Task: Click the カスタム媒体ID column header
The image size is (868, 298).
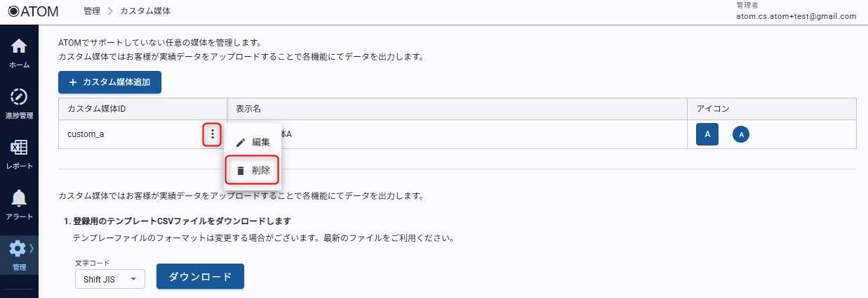Action: point(97,109)
